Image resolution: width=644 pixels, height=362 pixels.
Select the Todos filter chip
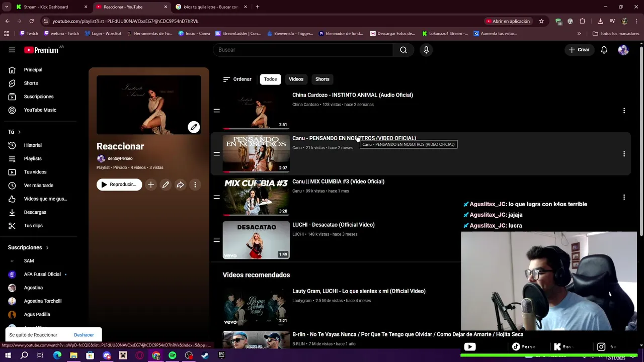coord(270,79)
